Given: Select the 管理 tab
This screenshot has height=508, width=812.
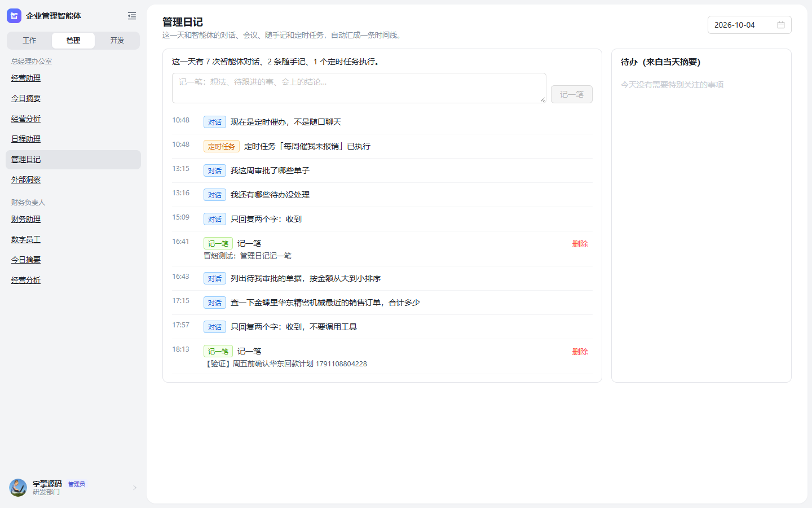Looking at the screenshot, I should pyautogui.click(x=73, y=41).
